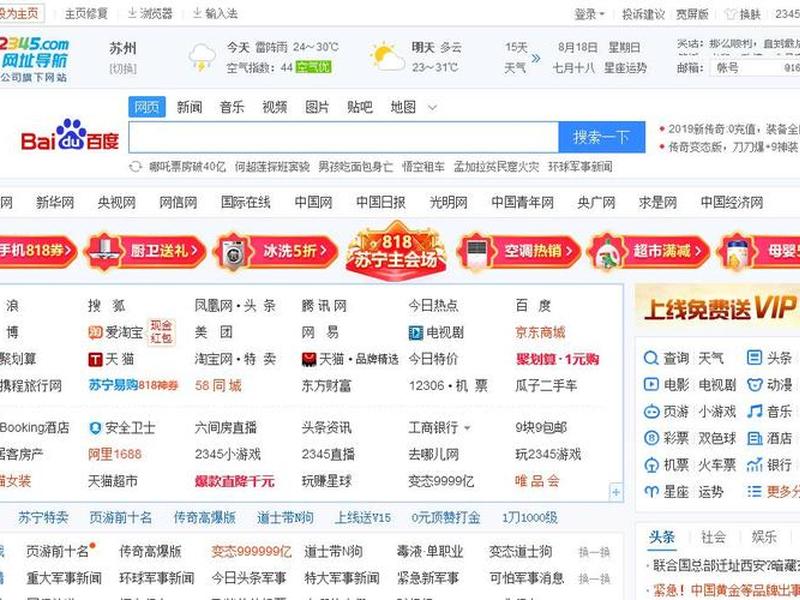Screen dimensions: 800x600
Task: Click the 查询 天气 search icon
Action: pos(651,358)
